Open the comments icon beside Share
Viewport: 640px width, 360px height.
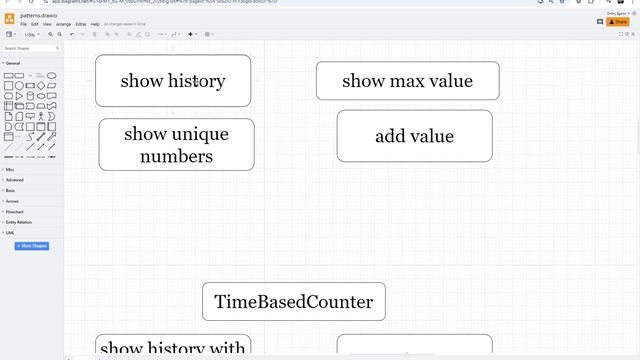coord(600,22)
